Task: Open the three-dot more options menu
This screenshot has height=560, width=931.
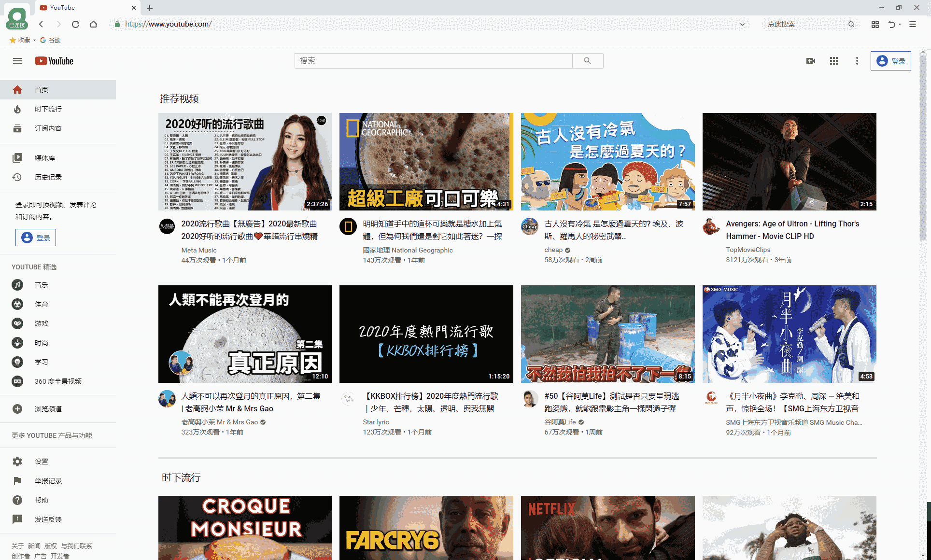Action: [857, 61]
